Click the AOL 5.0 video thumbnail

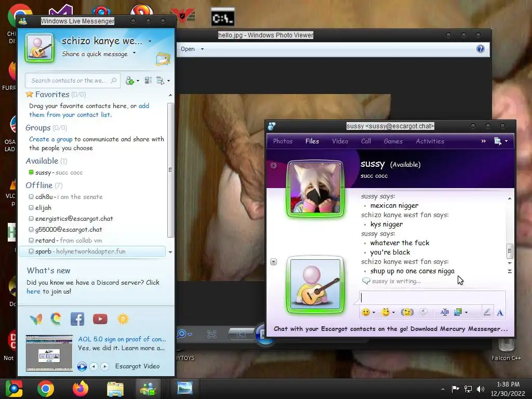(49, 353)
